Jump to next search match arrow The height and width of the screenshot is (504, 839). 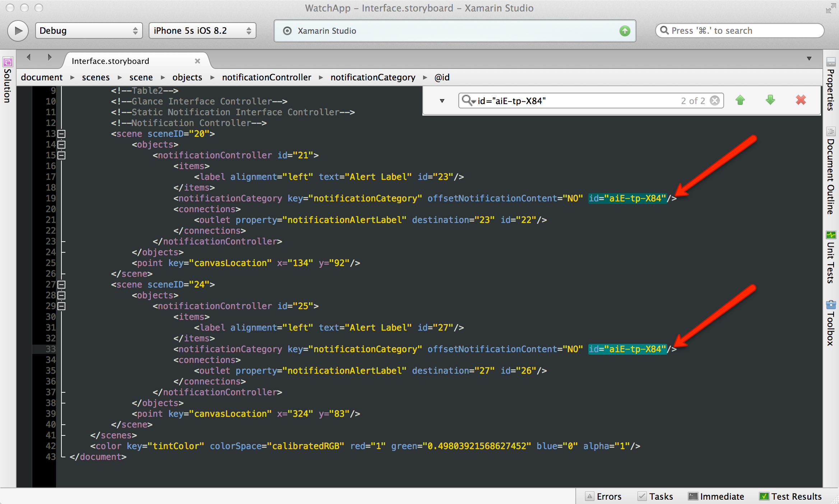tap(770, 101)
